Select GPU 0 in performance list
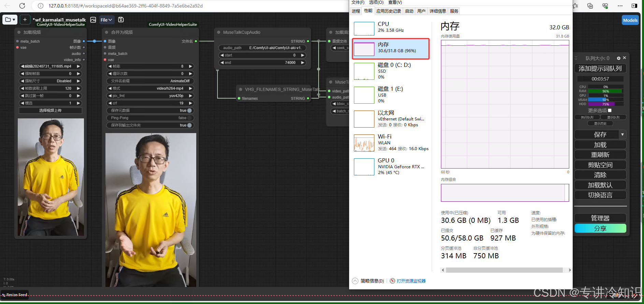 (391, 167)
